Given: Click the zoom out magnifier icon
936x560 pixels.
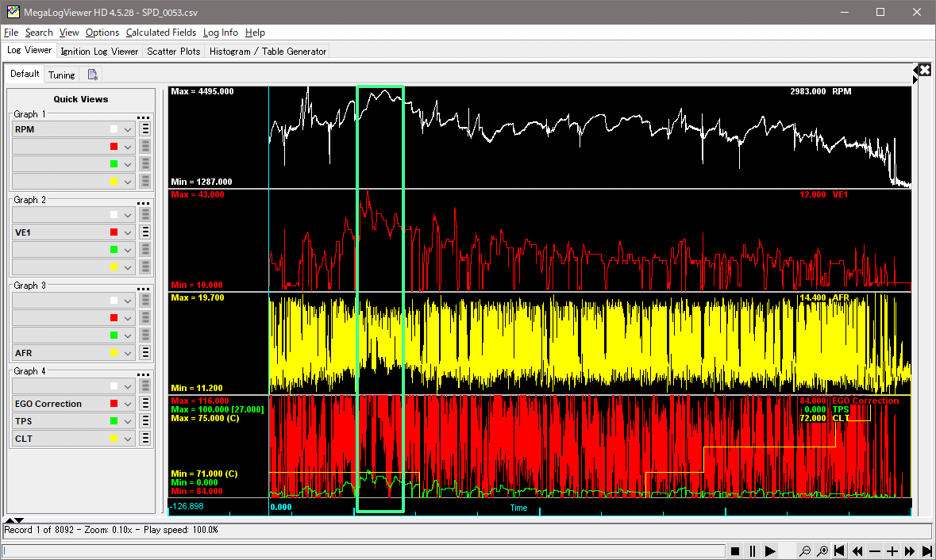Looking at the screenshot, I should [x=805, y=550].
